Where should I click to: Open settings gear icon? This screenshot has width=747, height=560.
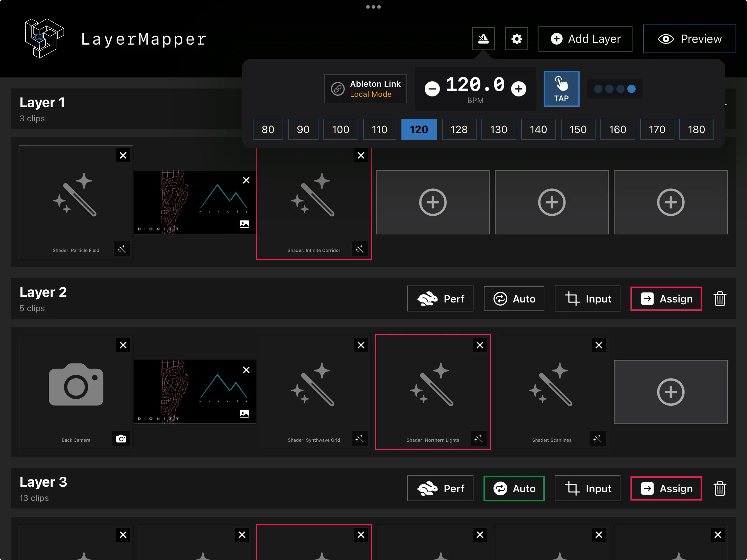click(516, 39)
